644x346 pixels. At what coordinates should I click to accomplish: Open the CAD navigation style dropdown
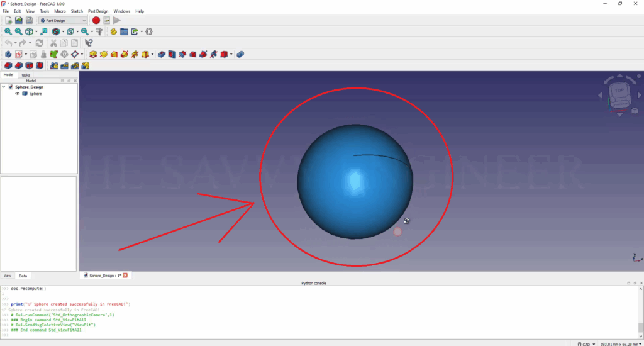[x=588, y=343]
